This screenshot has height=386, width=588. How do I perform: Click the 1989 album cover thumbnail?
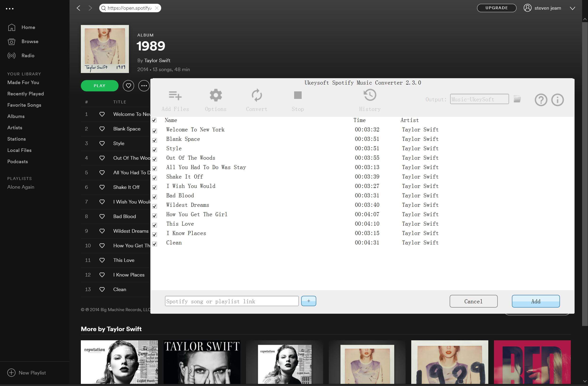point(105,49)
